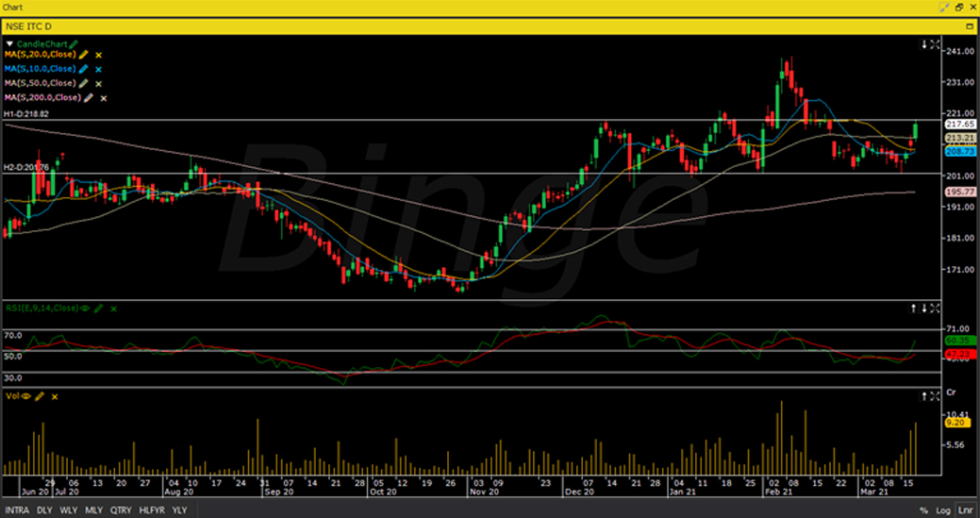Click the 208.73 blue price tag

coord(960,151)
